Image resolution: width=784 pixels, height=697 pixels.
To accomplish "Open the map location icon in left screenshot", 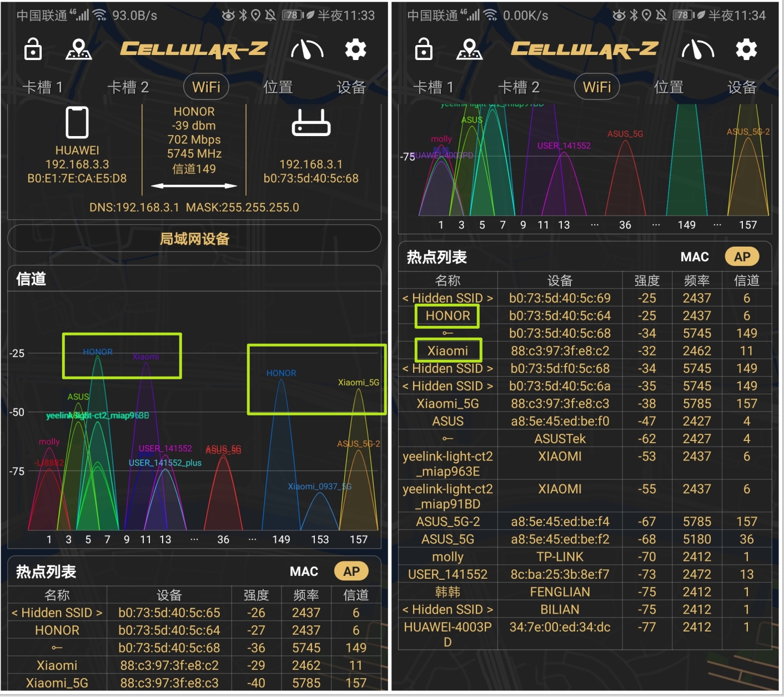I will click(x=78, y=49).
